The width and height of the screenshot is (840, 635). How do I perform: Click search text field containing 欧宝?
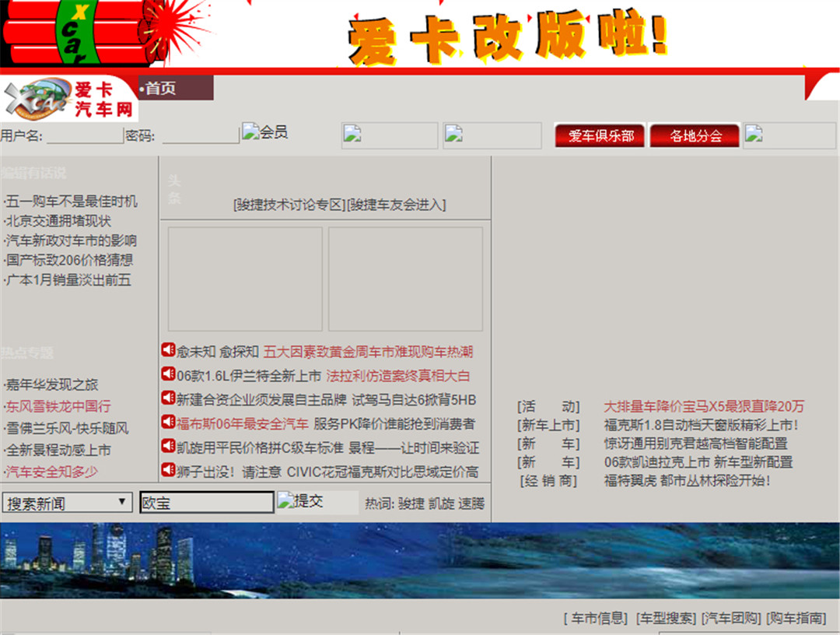coord(207,503)
